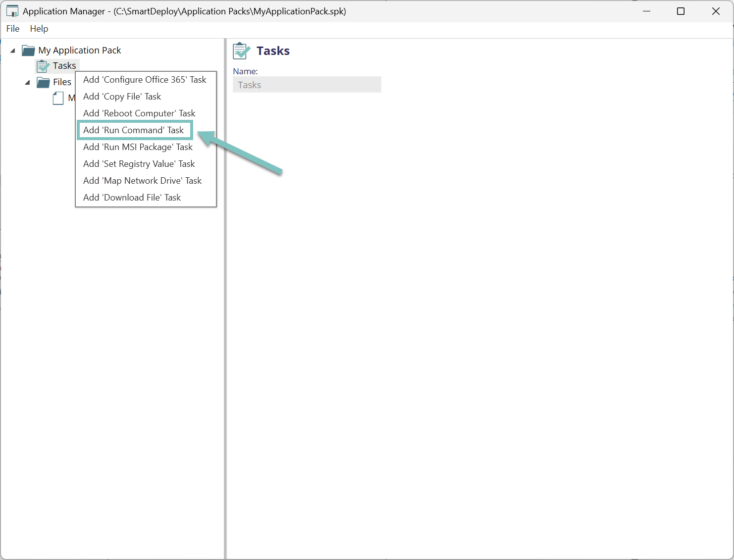Click the large Tasks header icon

click(x=242, y=51)
